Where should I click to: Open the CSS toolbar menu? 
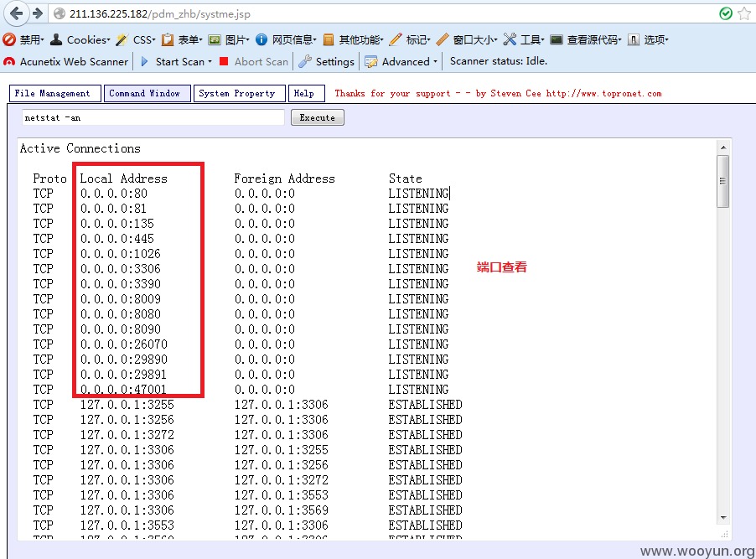143,39
